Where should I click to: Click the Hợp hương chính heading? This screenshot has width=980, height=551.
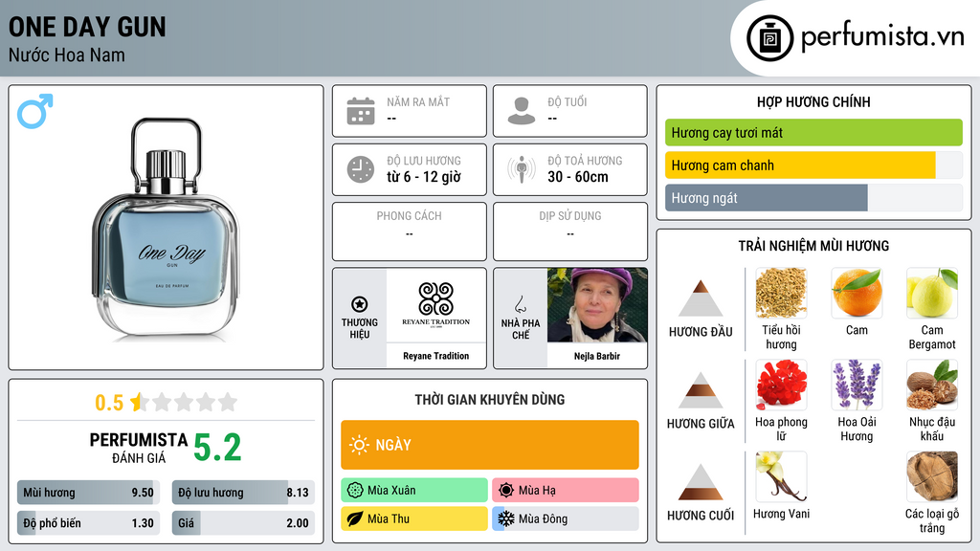[x=813, y=101]
